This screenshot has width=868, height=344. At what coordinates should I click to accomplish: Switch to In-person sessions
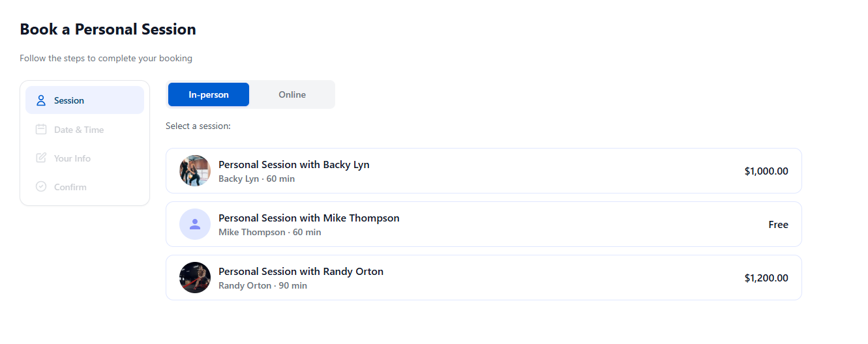(209, 94)
